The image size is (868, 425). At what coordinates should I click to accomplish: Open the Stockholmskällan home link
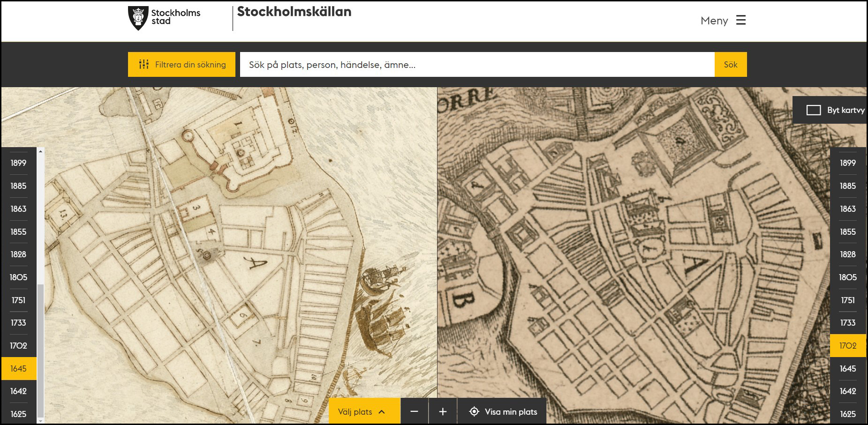coord(294,12)
